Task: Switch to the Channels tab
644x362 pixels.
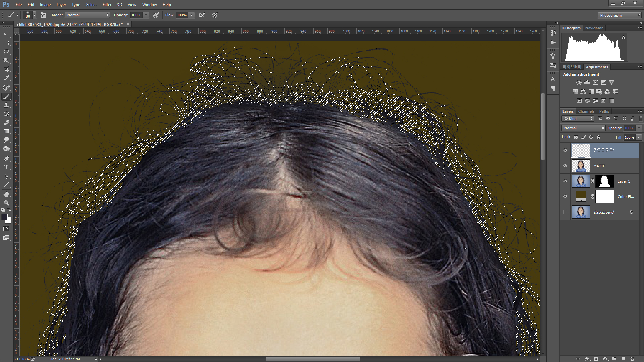Action: click(x=586, y=111)
